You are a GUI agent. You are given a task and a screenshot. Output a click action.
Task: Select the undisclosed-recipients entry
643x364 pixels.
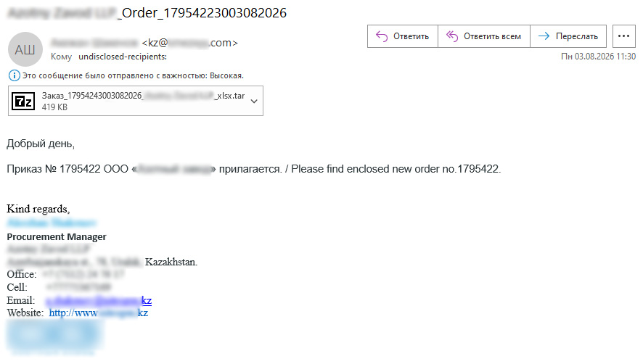tap(123, 57)
